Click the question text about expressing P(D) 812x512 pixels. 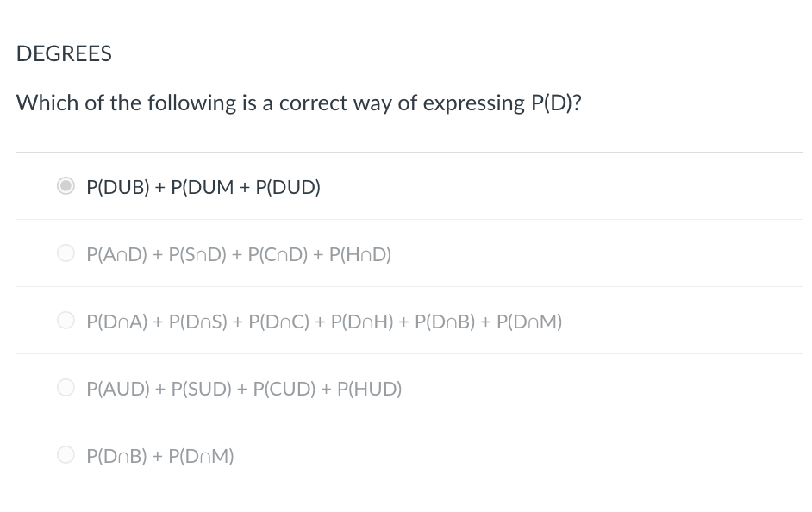pyautogui.click(x=298, y=103)
